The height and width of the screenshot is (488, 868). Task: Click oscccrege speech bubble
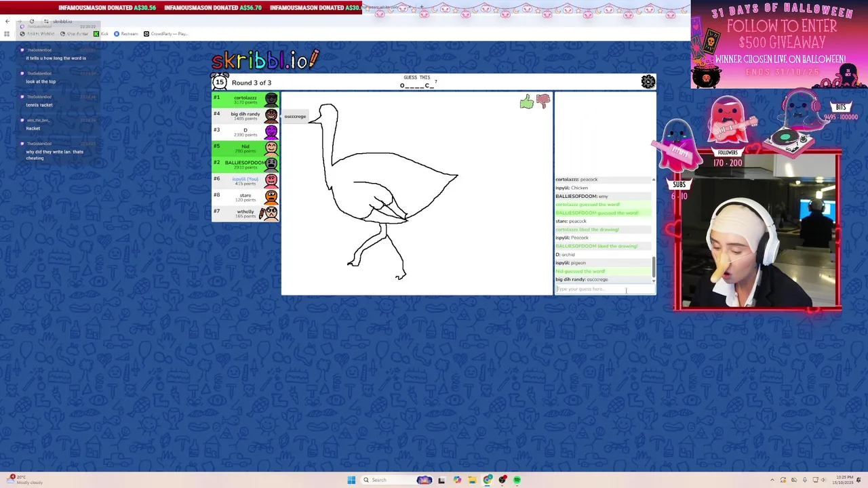click(294, 117)
